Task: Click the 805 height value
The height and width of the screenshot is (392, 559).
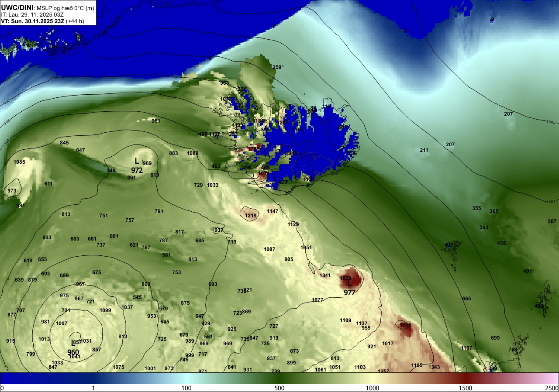Action: [x=289, y=259]
